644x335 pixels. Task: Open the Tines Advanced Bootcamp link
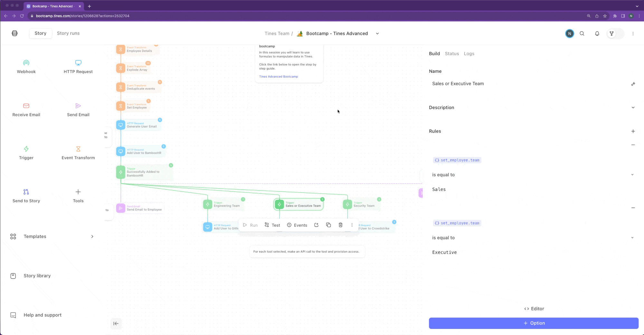coord(279,77)
